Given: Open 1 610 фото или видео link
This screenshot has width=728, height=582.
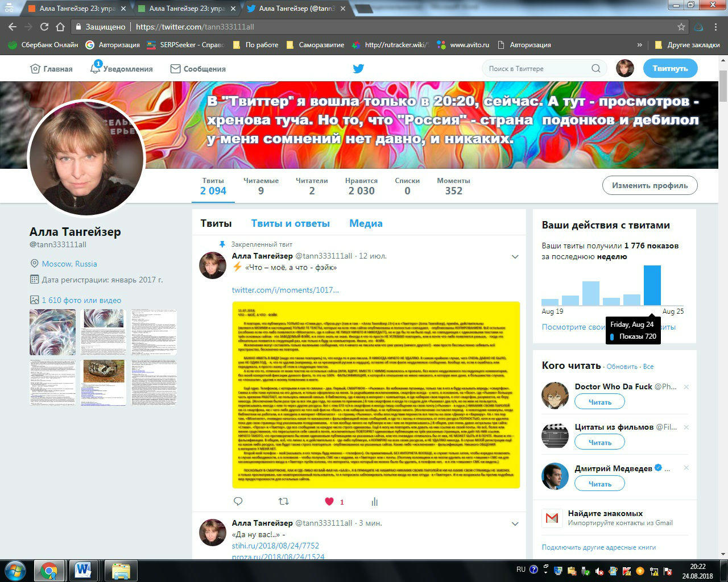Looking at the screenshot, I should [x=81, y=300].
